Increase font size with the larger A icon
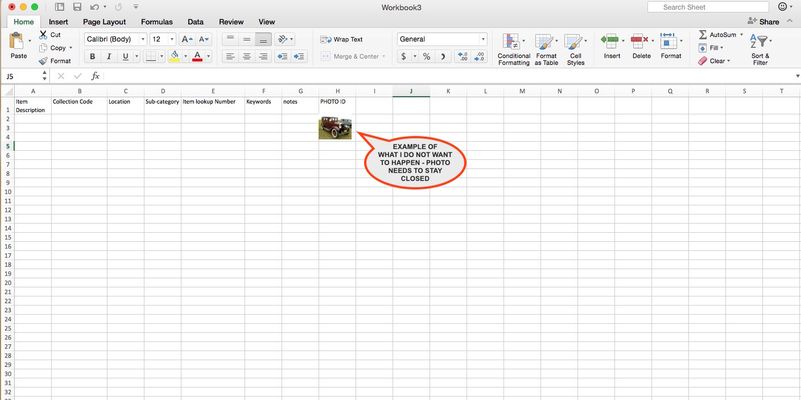 (187, 39)
